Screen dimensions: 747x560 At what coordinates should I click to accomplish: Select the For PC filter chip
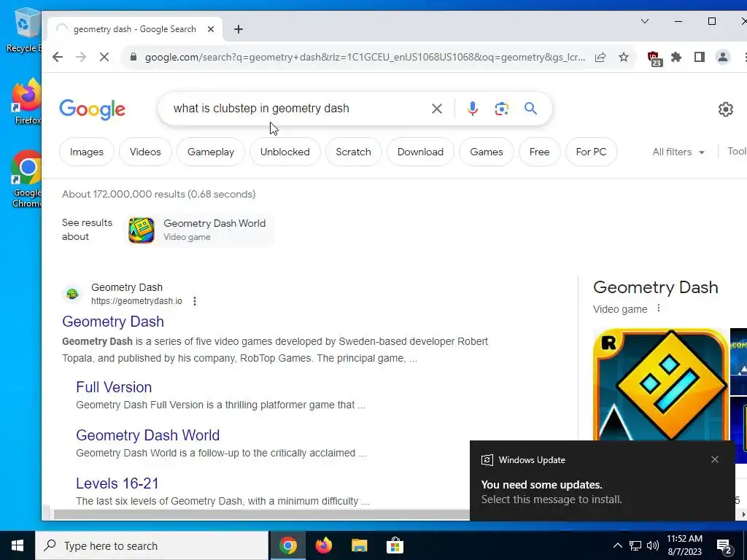click(591, 152)
